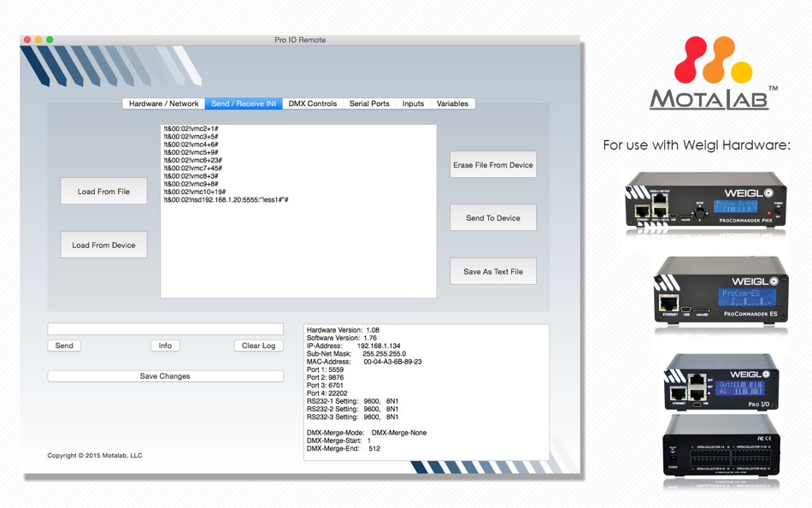The height and width of the screenshot is (508, 812).
Task: Click Load From Device
Action: (103, 245)
